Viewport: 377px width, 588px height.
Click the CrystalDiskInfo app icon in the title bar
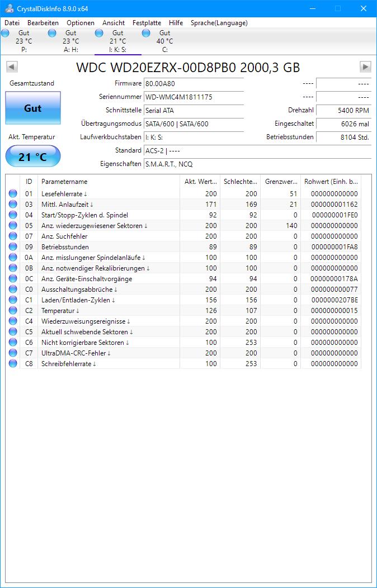coord(10,8)
